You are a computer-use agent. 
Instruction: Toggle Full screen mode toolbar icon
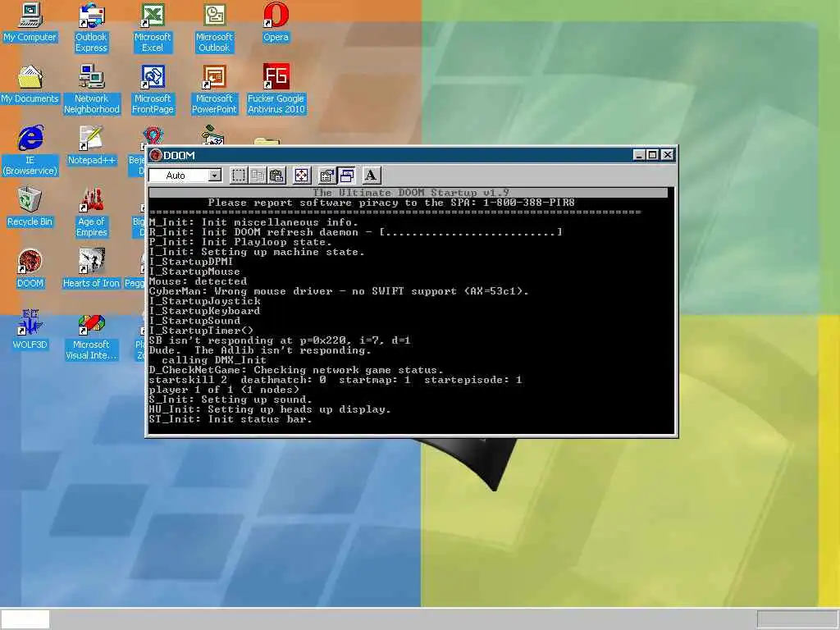[x=302, y=176]
